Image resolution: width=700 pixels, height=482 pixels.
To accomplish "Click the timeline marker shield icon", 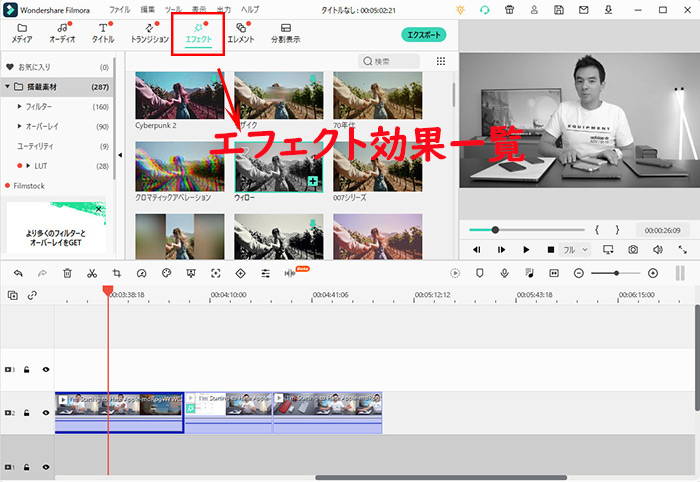I will click(479, 273).
